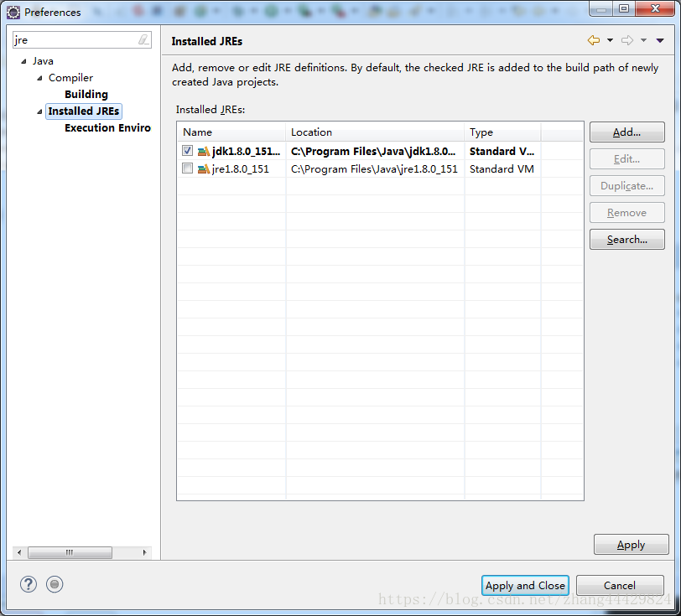
Task: Select Installed JREs in the tree
Action: pos(84,111)
